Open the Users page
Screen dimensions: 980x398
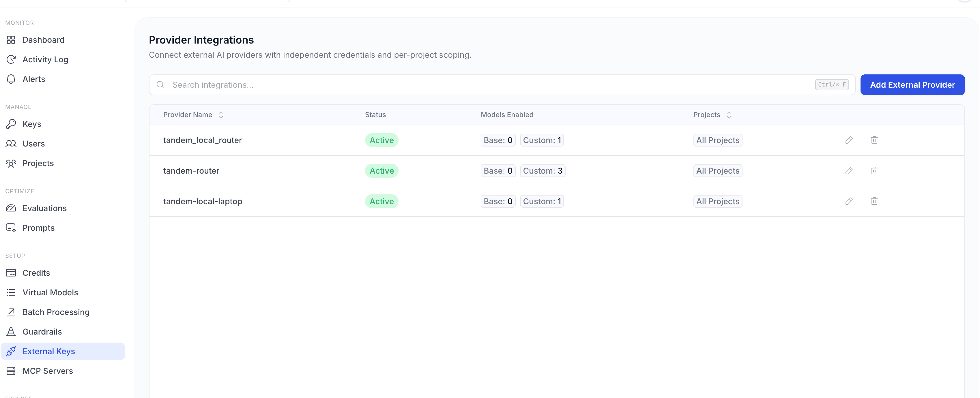(x=63, y=144)
